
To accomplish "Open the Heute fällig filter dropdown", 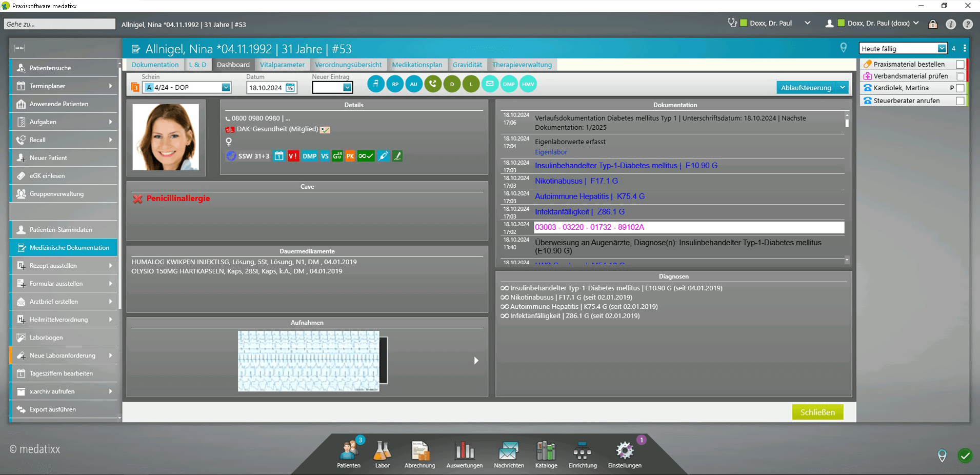I will pyautogui.click(x=942, y=48).
